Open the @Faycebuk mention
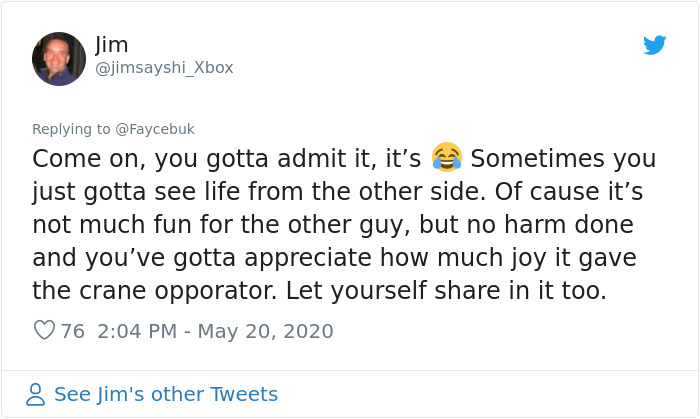The width and height of the screenshot is (700, 419). [155, 129]
